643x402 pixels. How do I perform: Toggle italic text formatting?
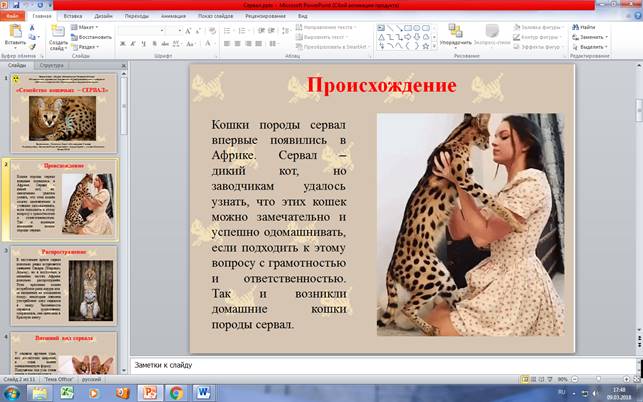click(x=133, y=45)
